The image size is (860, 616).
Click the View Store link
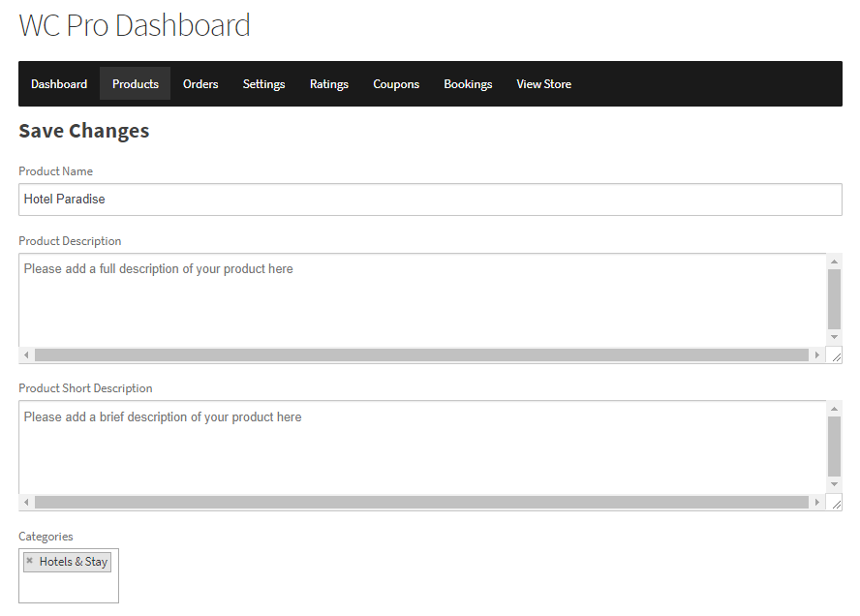(x=543, y=84)
